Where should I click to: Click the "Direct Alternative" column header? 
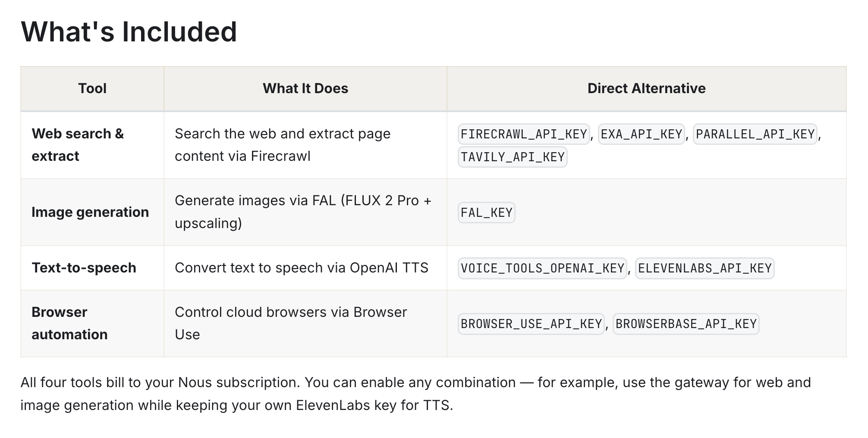pos(646,88)
